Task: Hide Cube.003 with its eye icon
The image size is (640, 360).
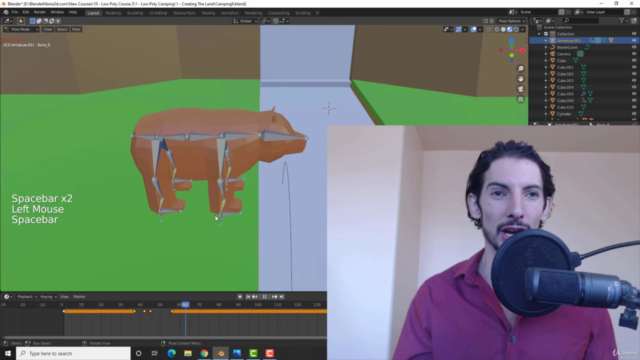Action: [x=634, y=80]
